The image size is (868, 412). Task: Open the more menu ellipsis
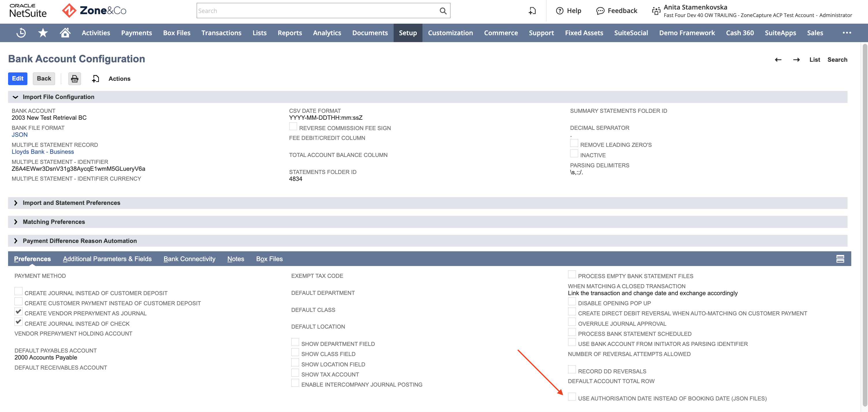pos(847,33)
